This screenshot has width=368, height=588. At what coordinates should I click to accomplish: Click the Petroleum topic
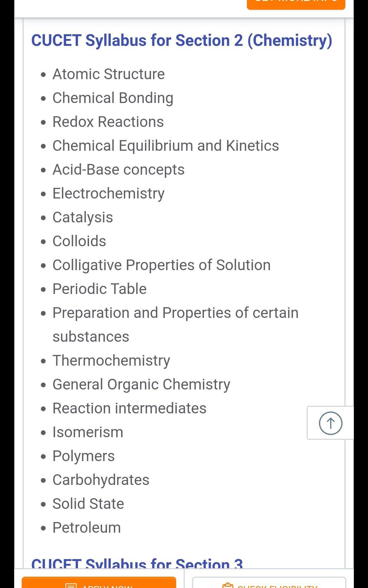[87, 528]
